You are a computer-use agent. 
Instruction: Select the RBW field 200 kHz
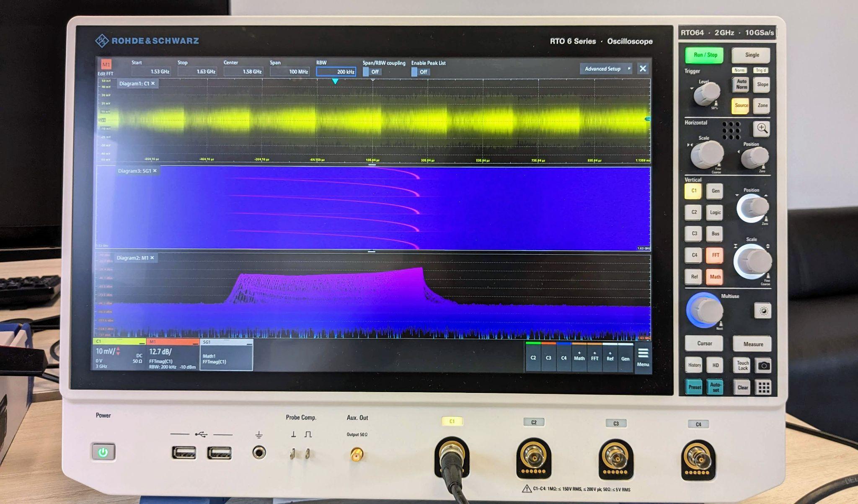click(336, 72)
